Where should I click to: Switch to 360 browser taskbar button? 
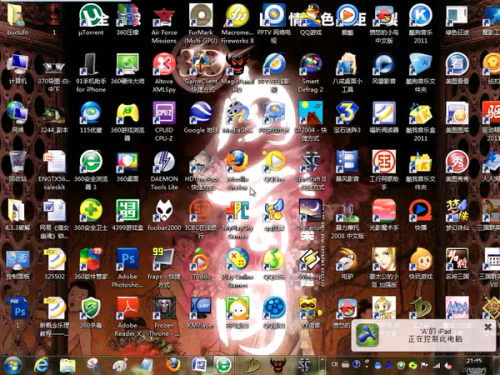click(x=224, y=365)
